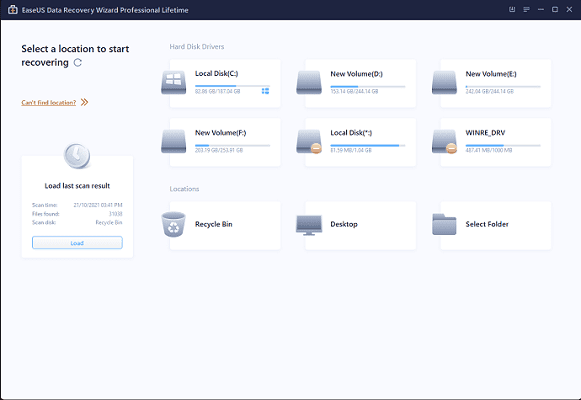Select the New Volume(D:) drive icon
This screenshot has width=581, height=400.
[x=309, y=82]
